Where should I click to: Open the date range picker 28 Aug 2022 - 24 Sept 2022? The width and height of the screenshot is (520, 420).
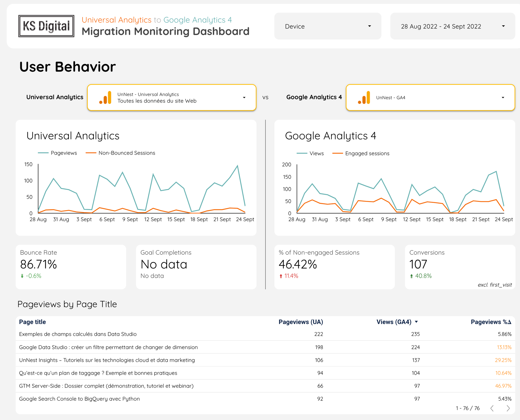tap(452, 26)
